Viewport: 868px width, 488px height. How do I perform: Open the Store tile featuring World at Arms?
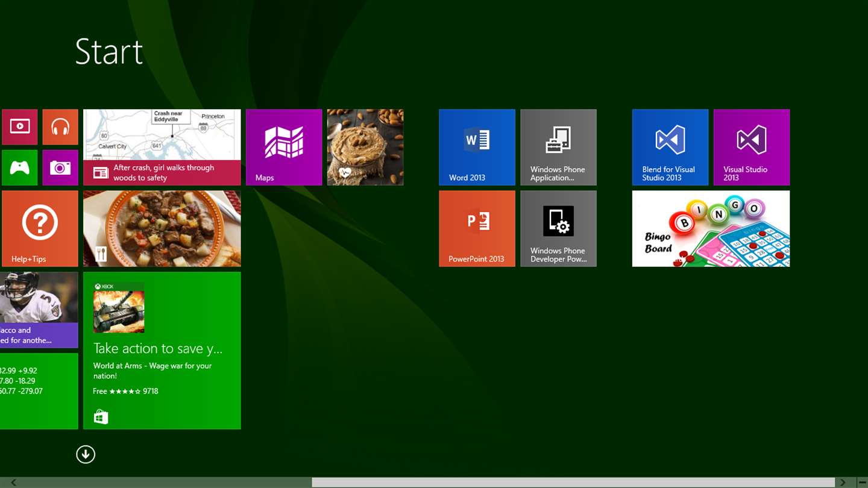[x=162, y=351]
